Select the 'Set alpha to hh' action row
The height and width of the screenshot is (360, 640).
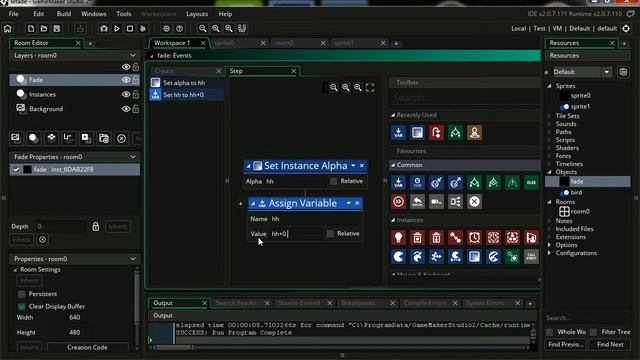(x=187, y=83)
